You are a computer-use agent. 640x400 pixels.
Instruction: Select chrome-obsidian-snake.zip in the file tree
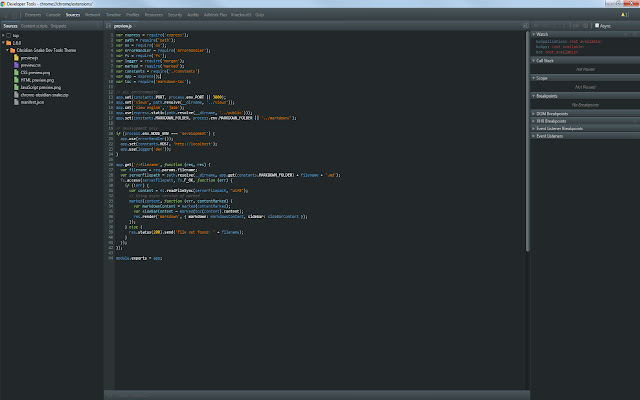44,95
